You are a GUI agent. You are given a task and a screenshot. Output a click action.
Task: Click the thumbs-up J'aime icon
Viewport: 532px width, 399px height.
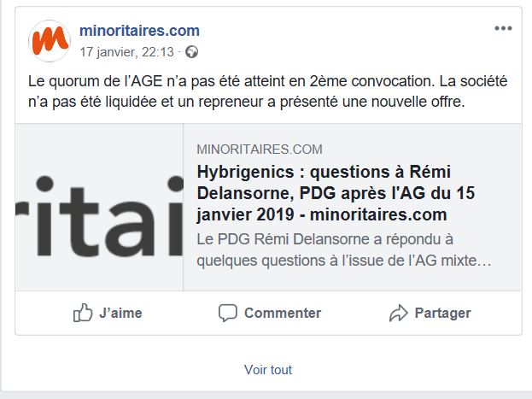pos(83,313)
